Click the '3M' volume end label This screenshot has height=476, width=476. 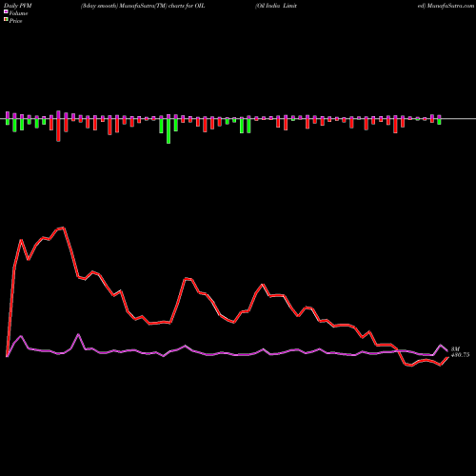(455, 349)
